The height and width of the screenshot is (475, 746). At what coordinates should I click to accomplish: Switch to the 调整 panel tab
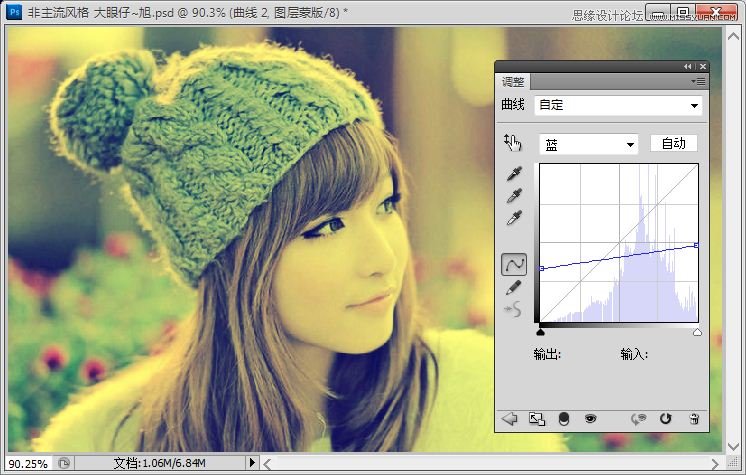point(513,82)
